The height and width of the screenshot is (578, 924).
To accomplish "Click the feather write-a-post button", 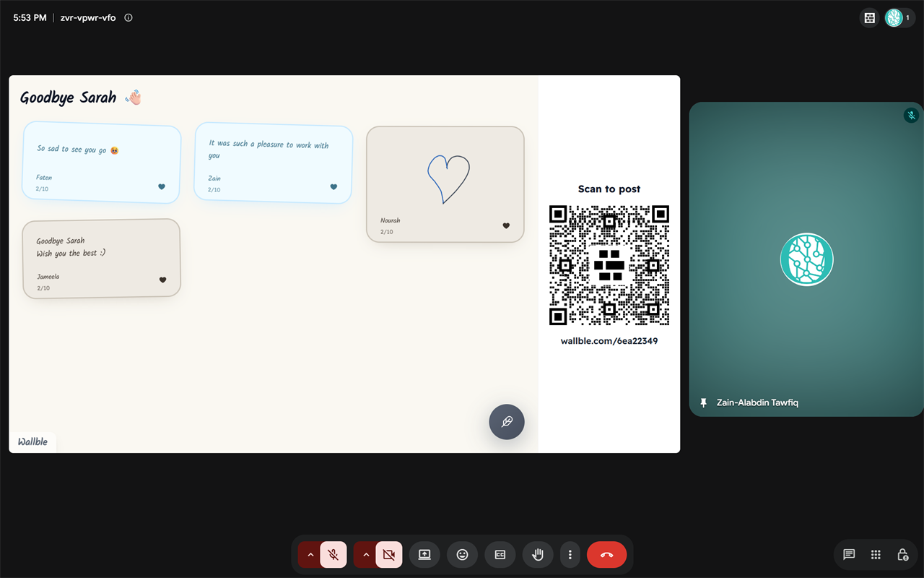I will [507, 422].
